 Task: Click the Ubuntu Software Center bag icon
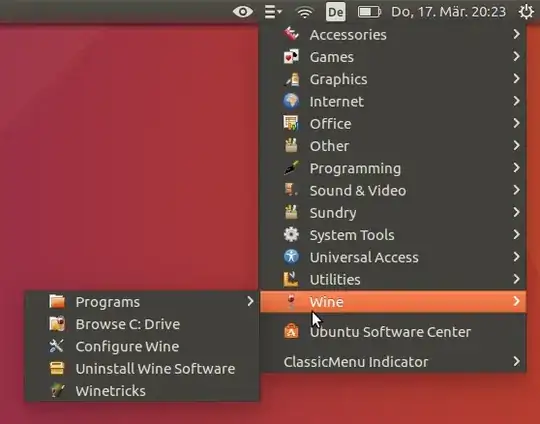click(x=291, y=332)
